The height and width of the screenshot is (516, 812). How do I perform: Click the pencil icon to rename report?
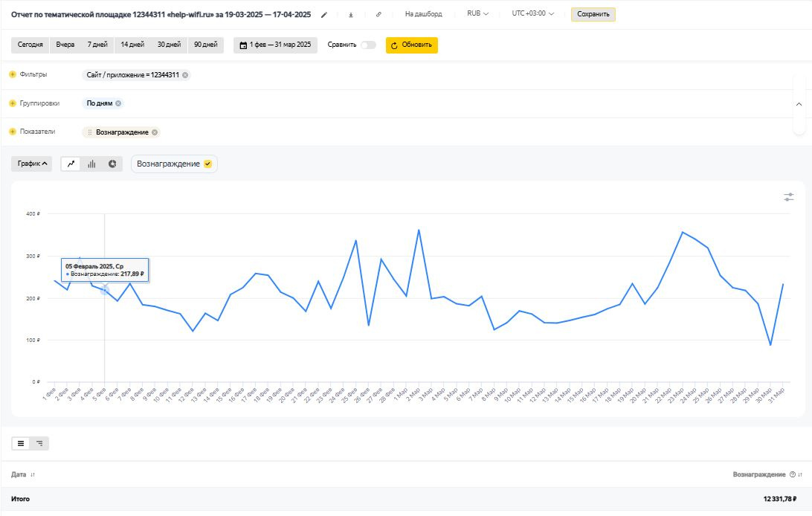(x=324, y=14)
